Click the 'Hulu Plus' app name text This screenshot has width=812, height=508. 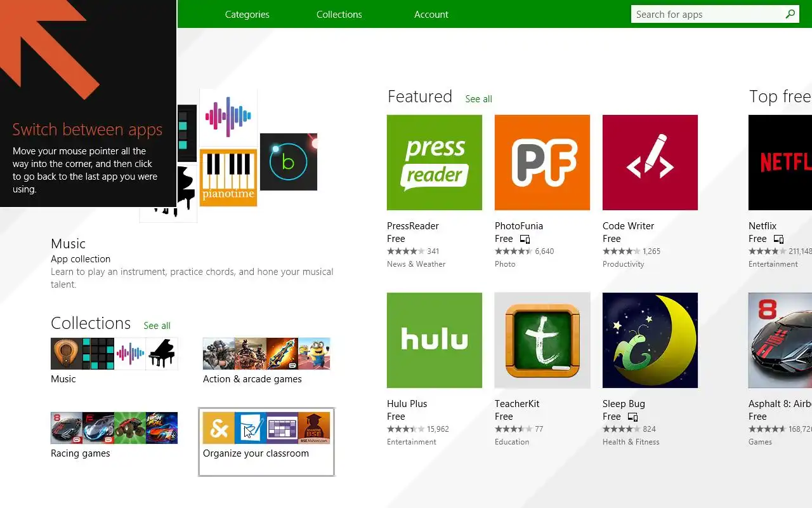coord(407,404)
